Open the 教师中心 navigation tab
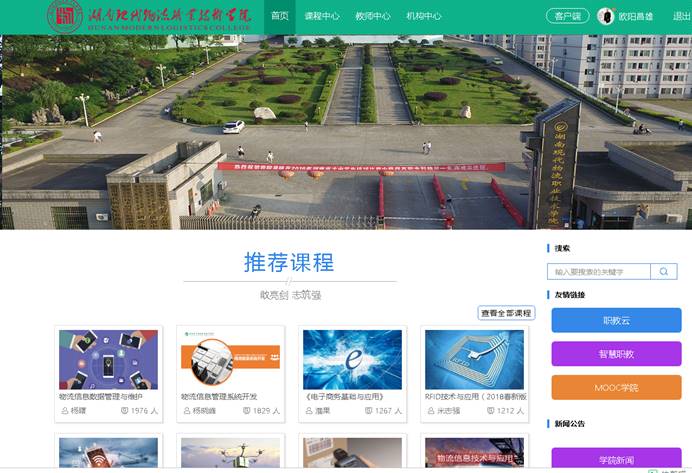 373,16
